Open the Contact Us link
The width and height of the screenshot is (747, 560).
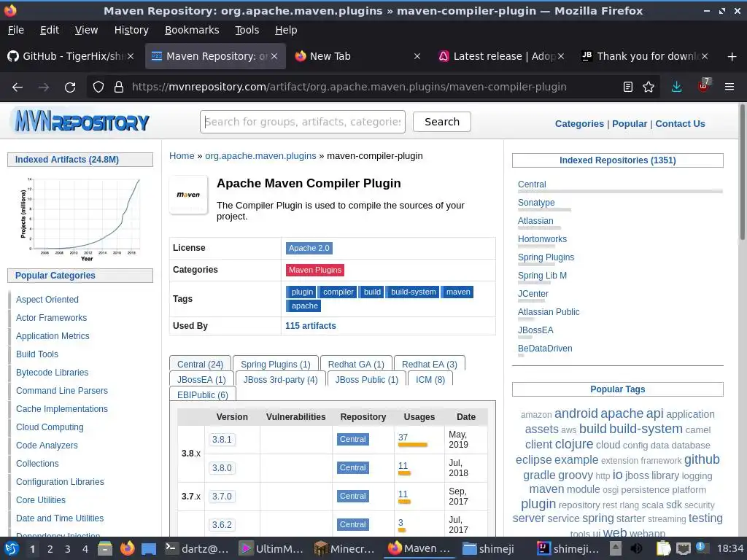(x=680, y=124)
